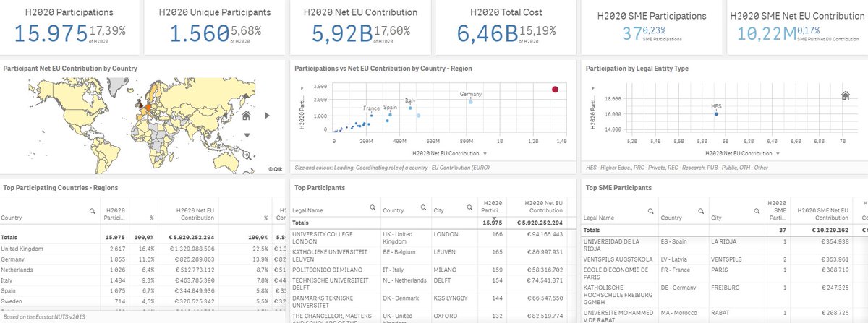Open the H2020 SME Participations KPI

click(652, 27)
